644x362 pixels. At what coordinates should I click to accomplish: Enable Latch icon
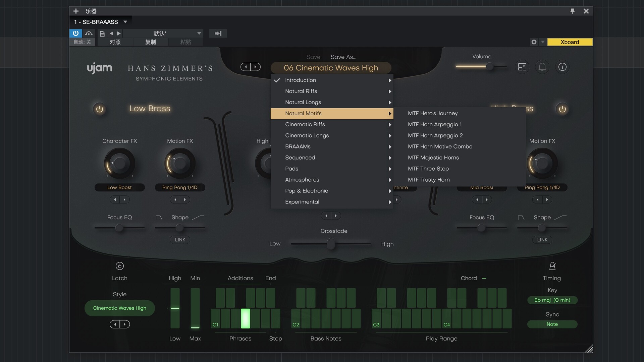pos(120,266)
